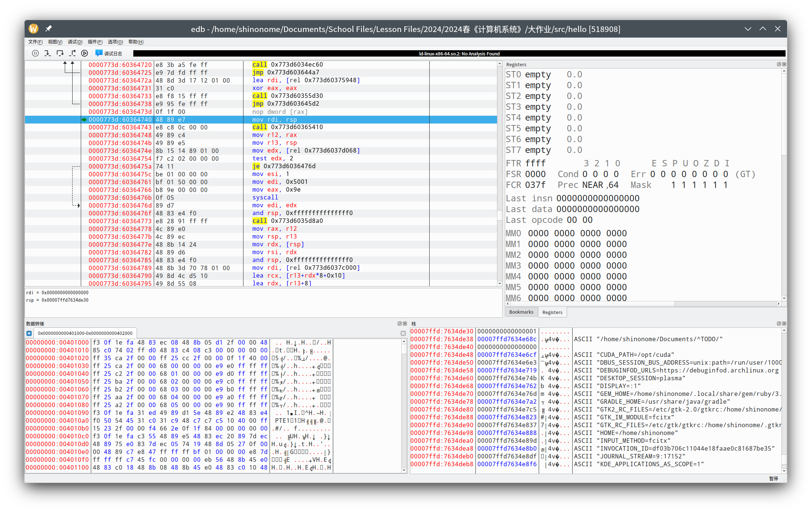Switch to the Bookmarks tab
This screenshot has width=812, height=512.
coord(521,312)
